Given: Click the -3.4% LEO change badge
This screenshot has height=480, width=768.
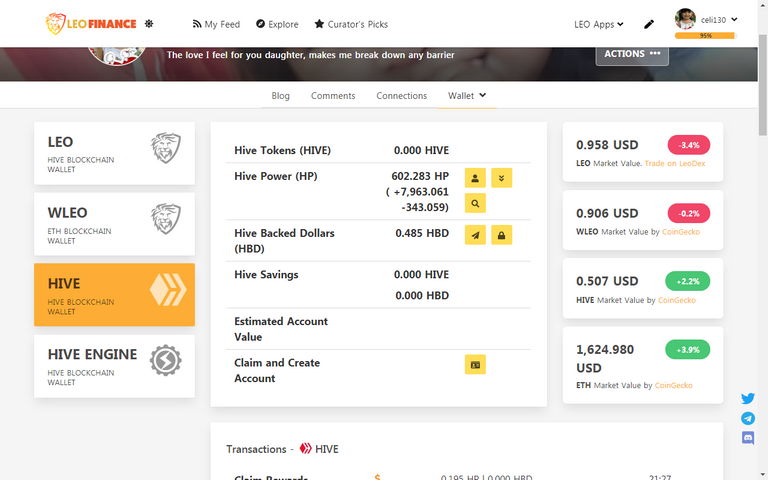Looking at the screenshot, I should tap(689, 145).
